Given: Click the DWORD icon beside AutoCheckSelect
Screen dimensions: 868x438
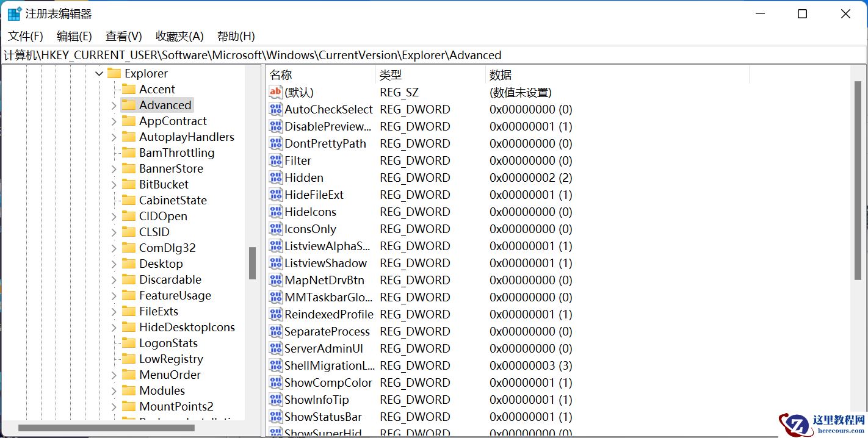Looking at the screenshot, I should click(275, 109).
